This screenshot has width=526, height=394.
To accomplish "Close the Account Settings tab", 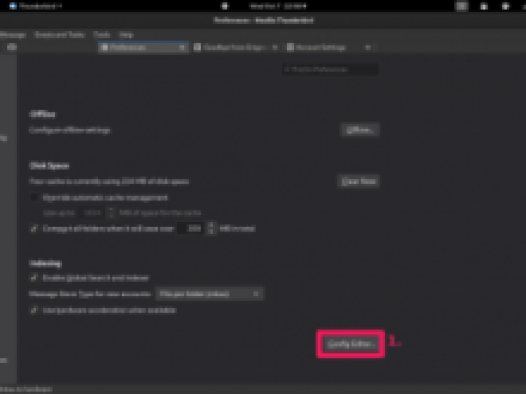I will coord(368,48).
